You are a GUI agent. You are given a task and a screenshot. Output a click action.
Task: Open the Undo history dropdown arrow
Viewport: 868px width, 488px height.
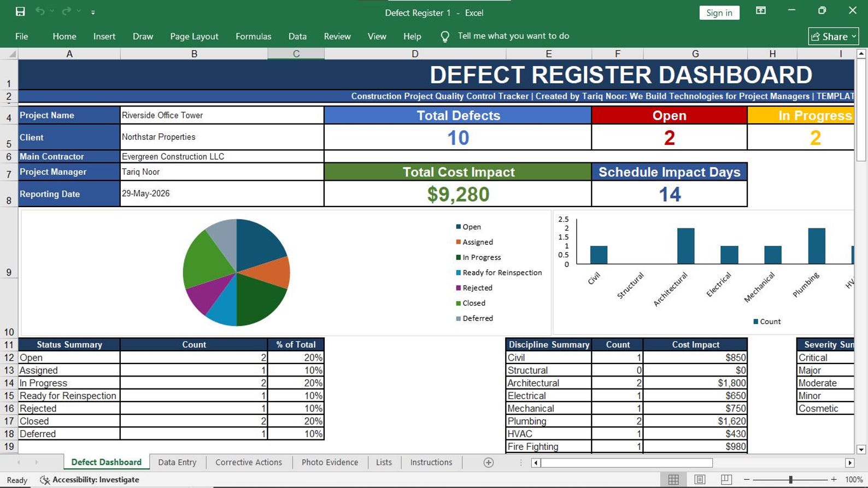pos(52,11)
